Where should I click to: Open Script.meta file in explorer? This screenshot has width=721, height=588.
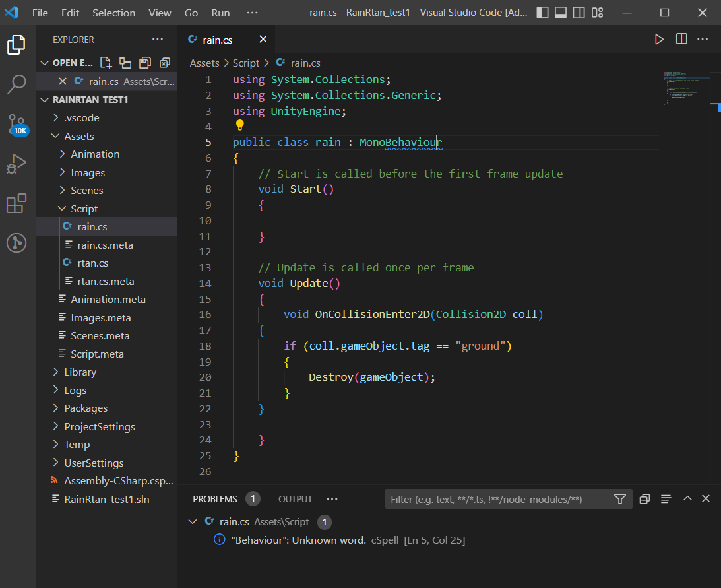point(106,354)
